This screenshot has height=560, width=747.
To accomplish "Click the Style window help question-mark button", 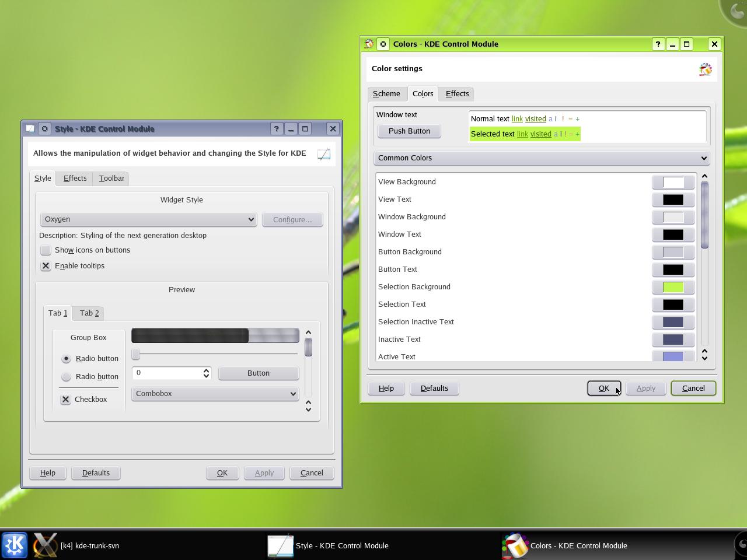I will 276,129.
